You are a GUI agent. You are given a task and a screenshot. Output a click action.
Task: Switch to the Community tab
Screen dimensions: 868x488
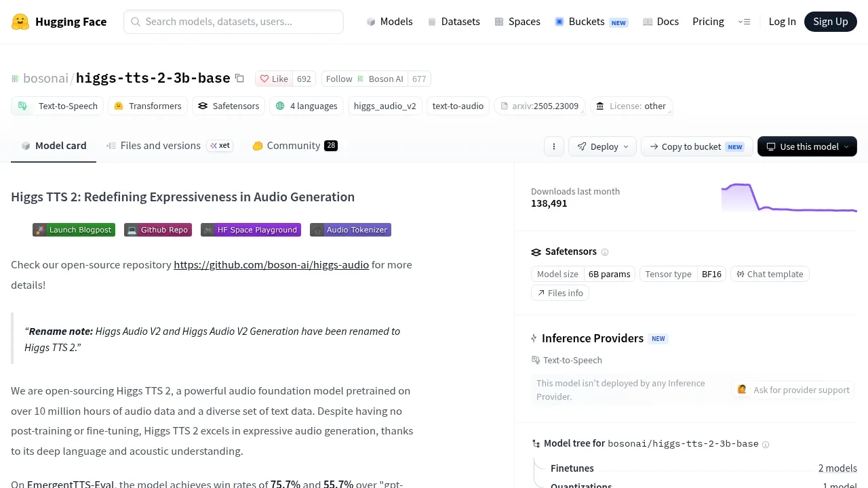click(294, 146)
